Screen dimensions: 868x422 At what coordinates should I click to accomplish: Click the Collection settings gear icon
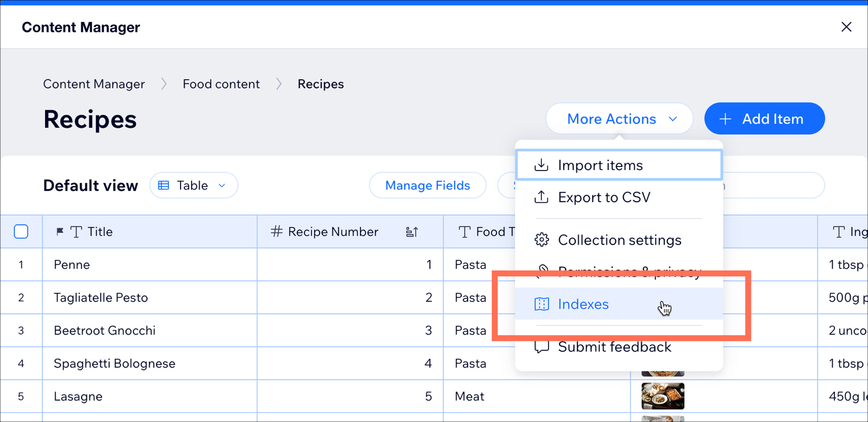click(x=541, y=240)
